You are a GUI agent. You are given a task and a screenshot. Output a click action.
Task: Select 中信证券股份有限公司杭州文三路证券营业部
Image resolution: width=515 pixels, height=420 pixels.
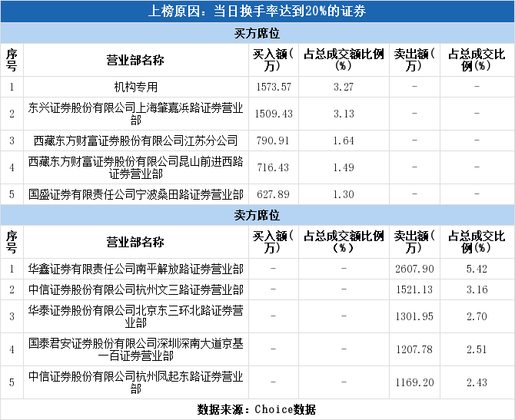click(x=135, y=289)
